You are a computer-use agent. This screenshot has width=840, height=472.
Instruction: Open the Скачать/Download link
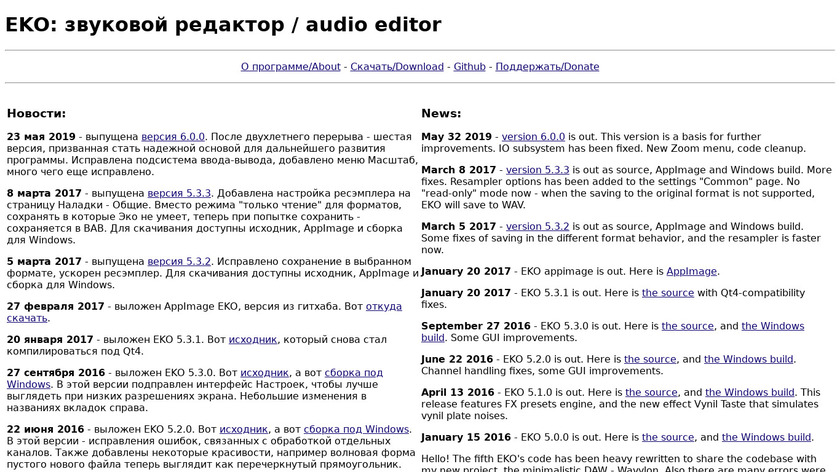click(397, 67)
